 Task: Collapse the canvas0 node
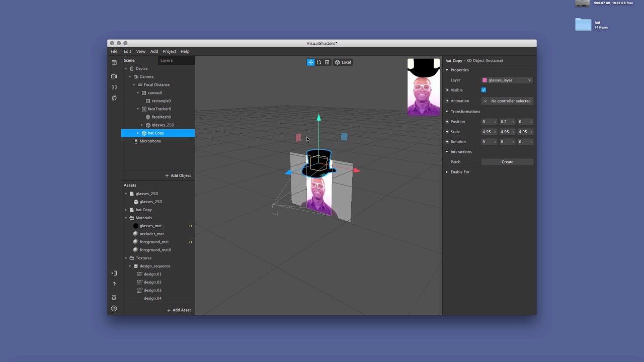[138, 93]
